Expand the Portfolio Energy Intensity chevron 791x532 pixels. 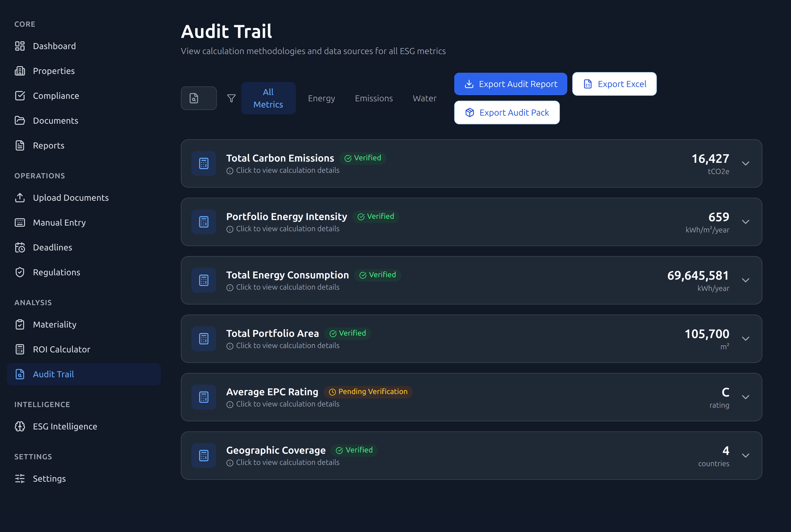[745, 222]
